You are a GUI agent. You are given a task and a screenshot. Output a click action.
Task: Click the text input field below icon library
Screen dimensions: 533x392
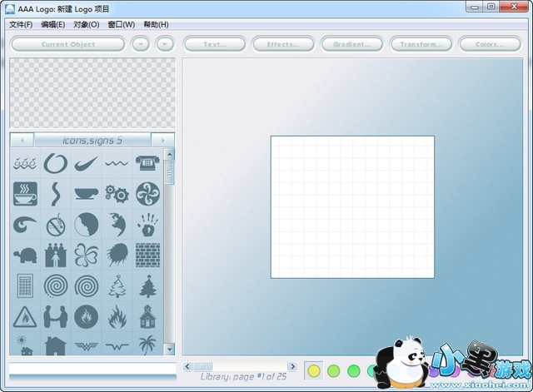[92, 368]
